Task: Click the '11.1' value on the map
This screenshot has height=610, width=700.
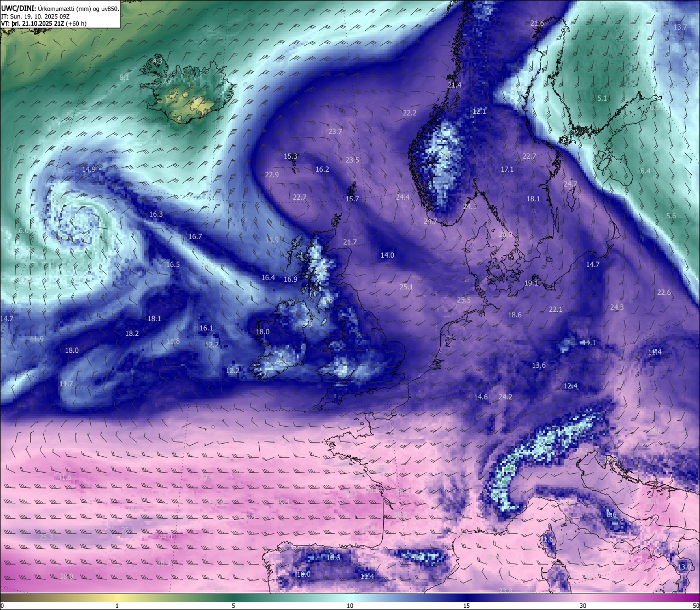Action: point(589,343)
